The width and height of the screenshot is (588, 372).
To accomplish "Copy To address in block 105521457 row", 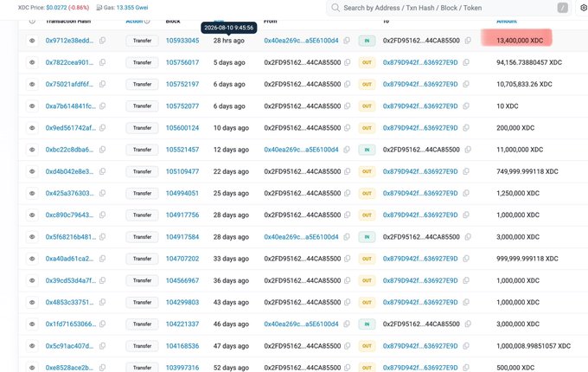I will (468, 150).
